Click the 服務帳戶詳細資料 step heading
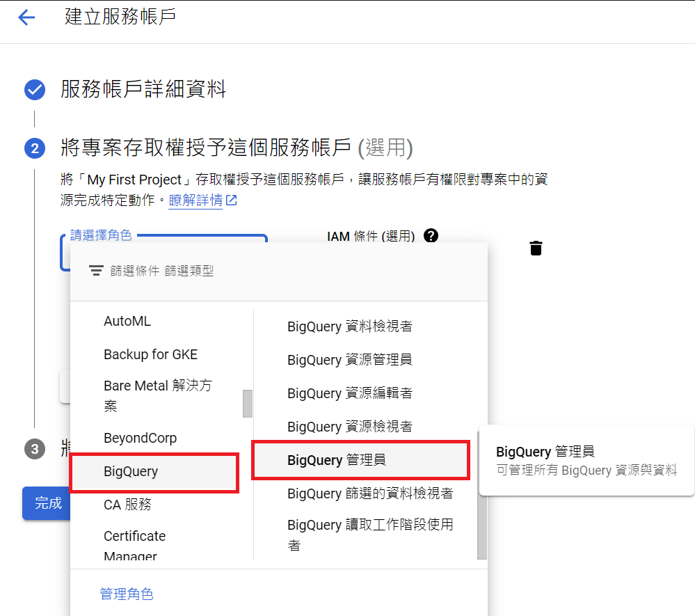Screen dimensions: 695x616 pos(143,89)
